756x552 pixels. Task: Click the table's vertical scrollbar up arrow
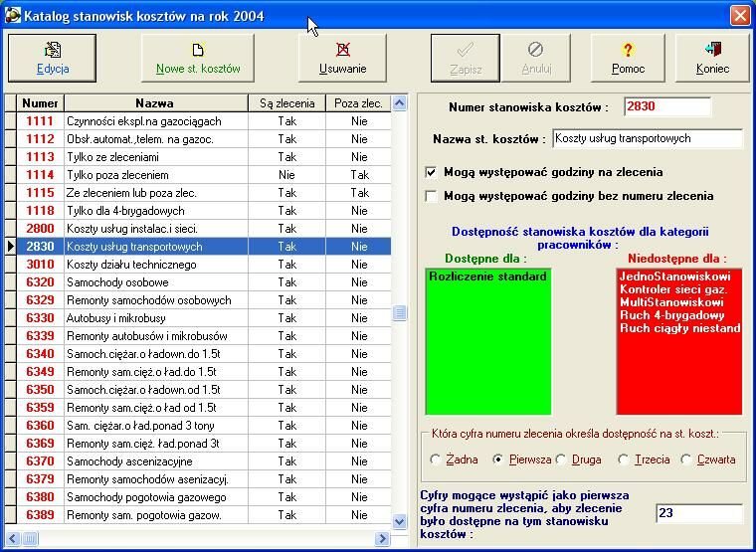399,102
